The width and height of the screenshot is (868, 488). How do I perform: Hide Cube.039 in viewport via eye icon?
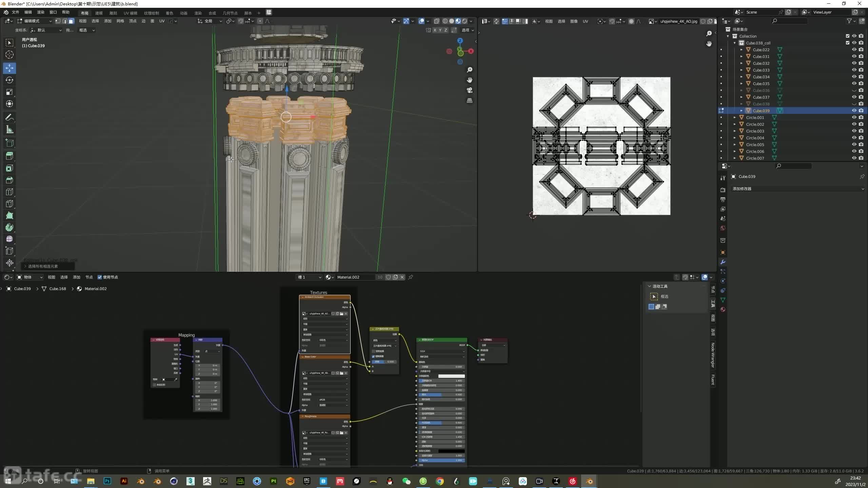tap(854, 110)
